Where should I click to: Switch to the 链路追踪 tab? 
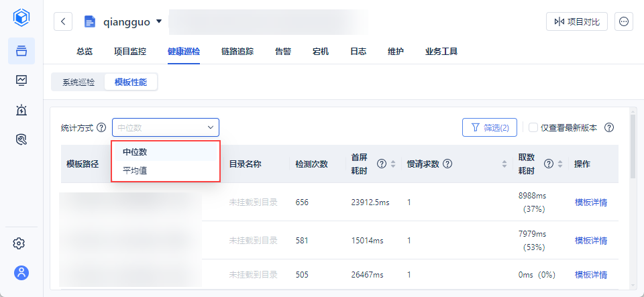click(x=237, y=51)
